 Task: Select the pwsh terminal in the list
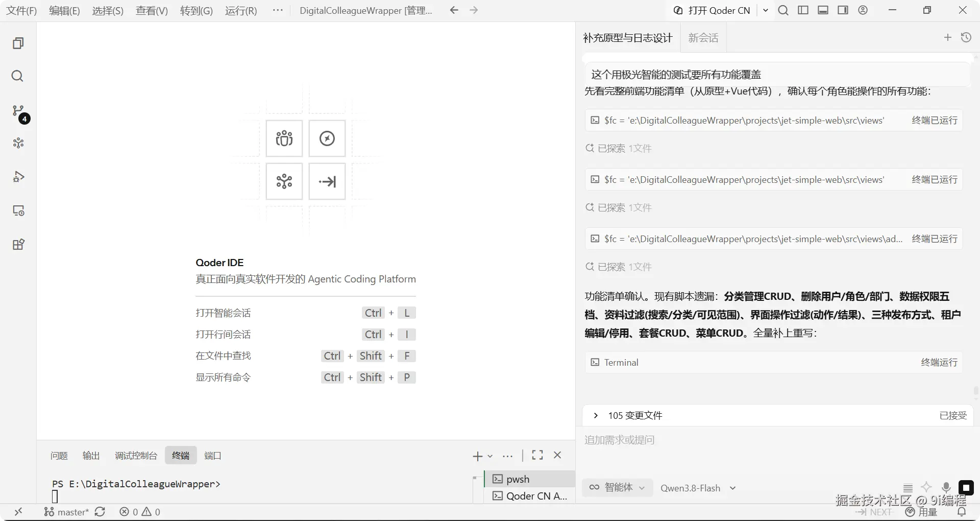pos(530,479)
